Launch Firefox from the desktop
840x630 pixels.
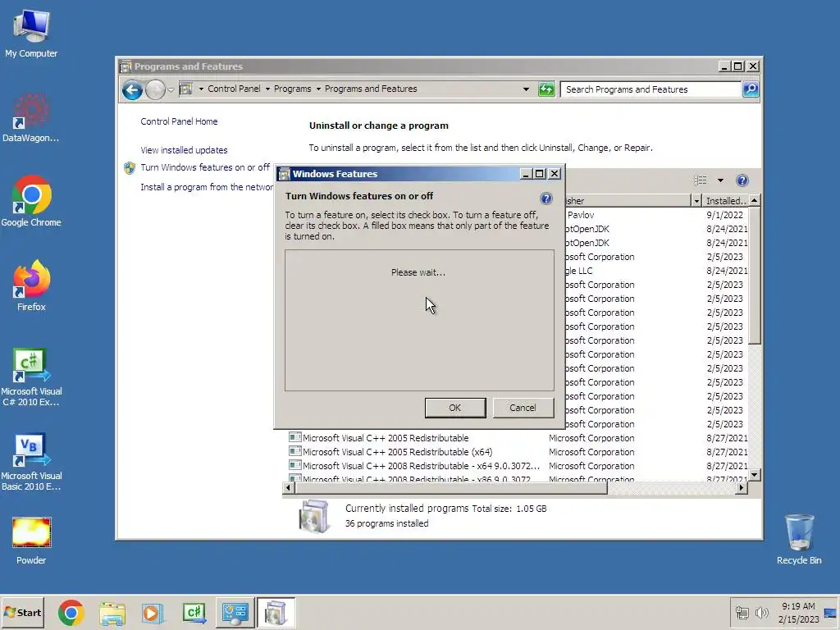point(31,286)
